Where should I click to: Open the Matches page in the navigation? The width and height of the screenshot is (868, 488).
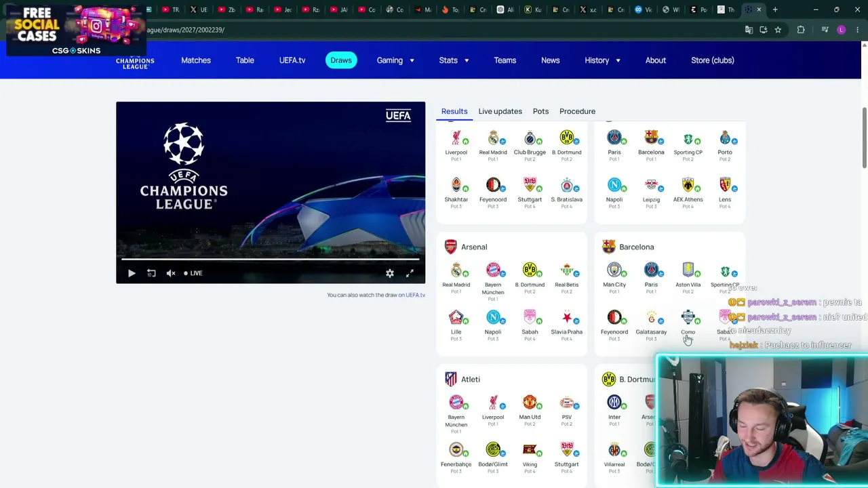(196, 60)
